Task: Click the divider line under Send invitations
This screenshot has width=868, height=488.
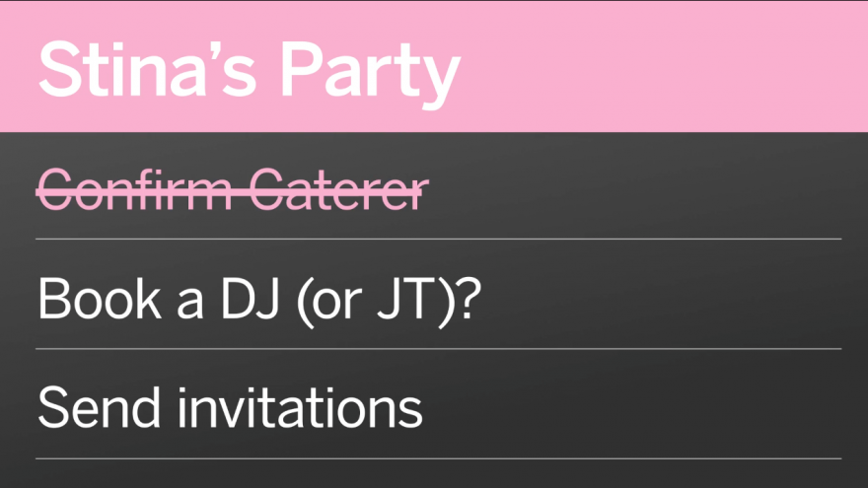Action: [x=438, y=458]
